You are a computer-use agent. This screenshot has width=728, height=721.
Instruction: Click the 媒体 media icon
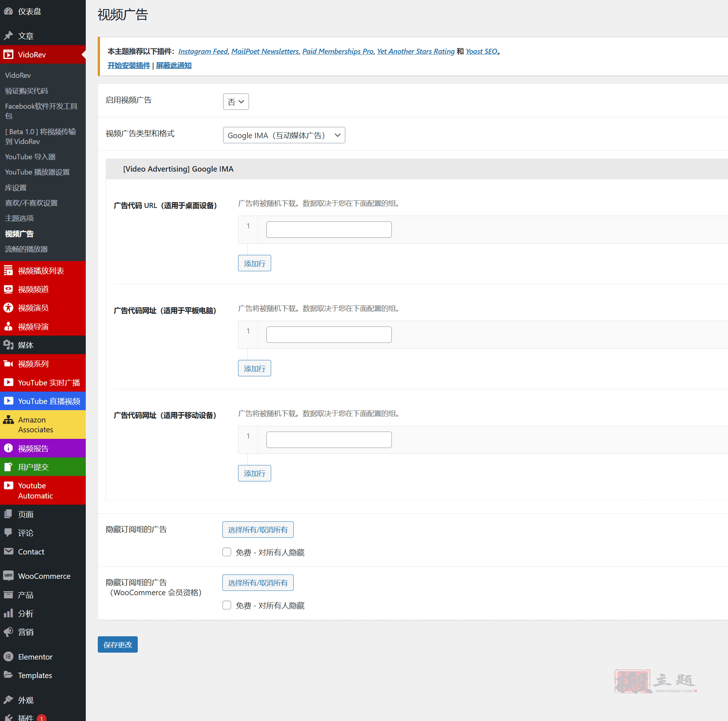(x=8, y=345)
